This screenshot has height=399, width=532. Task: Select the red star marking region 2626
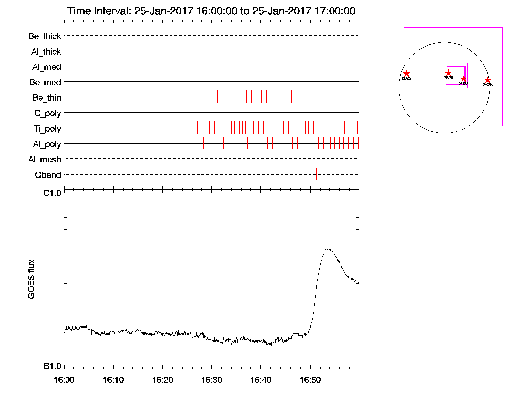coord(487,80)
